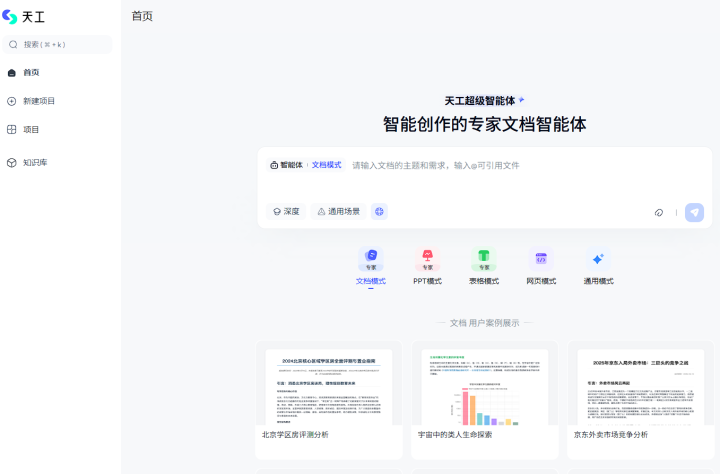Open the 知识库 knowledge base
This screenshot has height=474, width=720.
pos(34,162)
